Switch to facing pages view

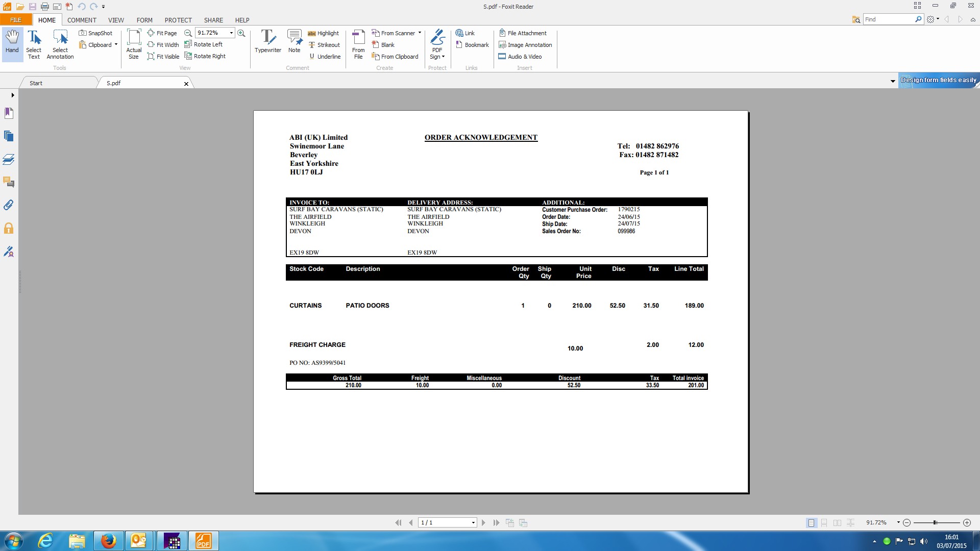[x=837, y=523]
